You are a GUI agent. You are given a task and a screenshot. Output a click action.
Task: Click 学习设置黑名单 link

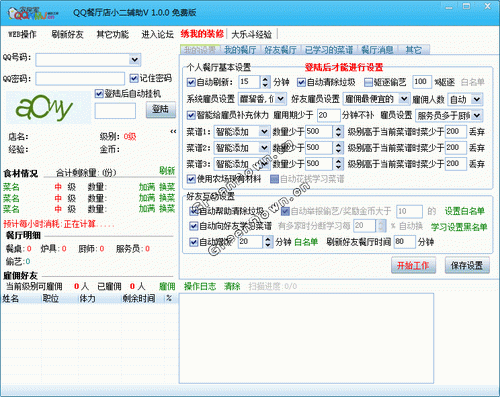459,227
